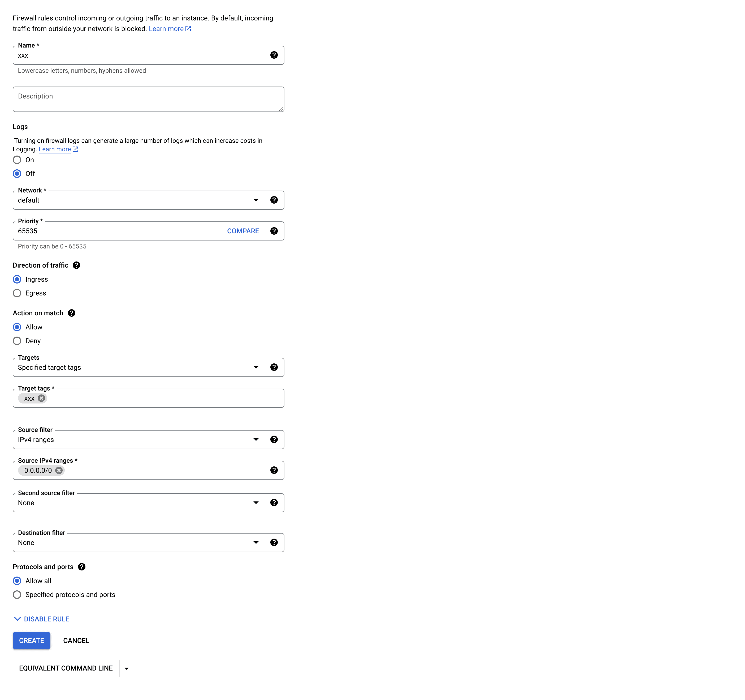Expand the Disable Rule section

(42, 619)
